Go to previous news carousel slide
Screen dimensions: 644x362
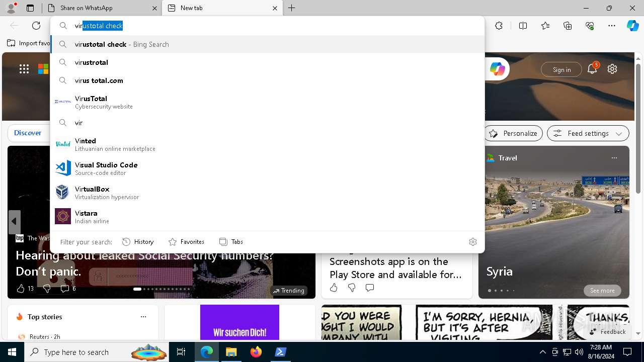(14, 221)
